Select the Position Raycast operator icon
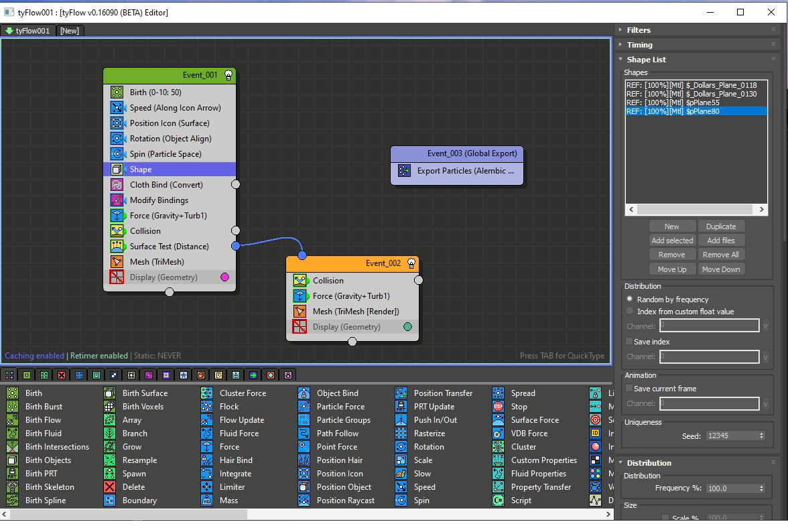The image size is (788, 532). (x=304, y=501)
